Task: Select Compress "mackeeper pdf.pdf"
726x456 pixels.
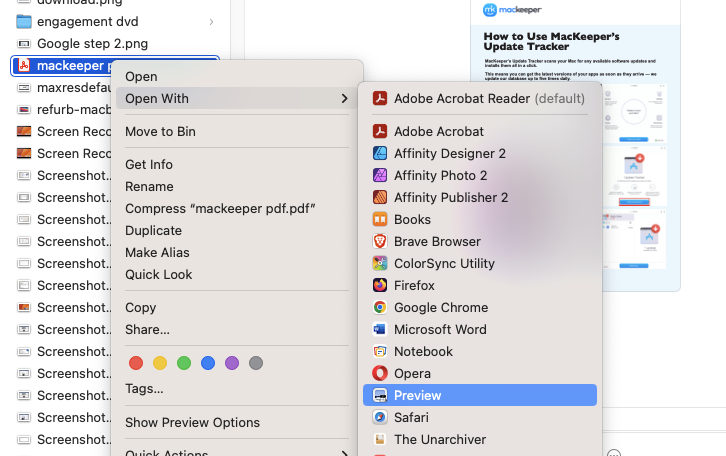Action: 220,208
